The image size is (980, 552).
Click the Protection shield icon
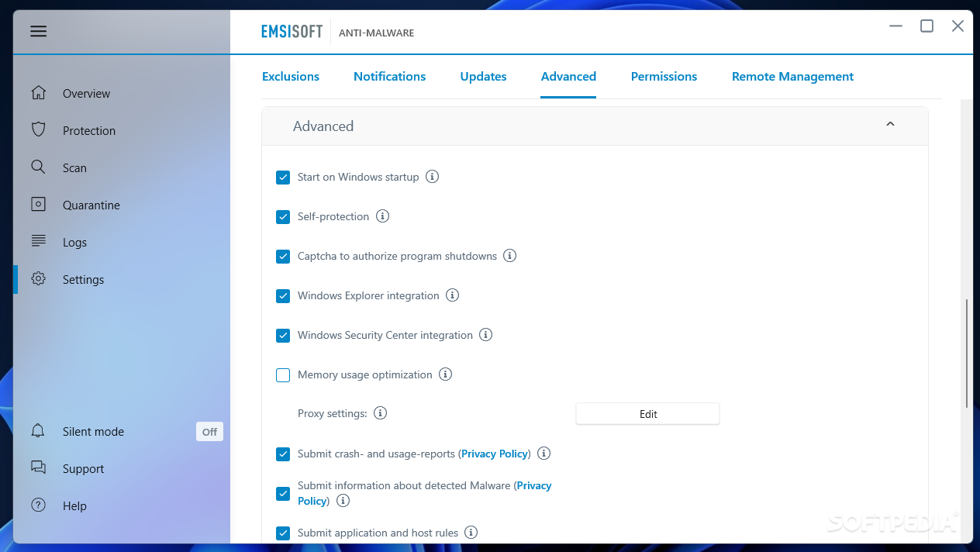click(x=39, y=130)
